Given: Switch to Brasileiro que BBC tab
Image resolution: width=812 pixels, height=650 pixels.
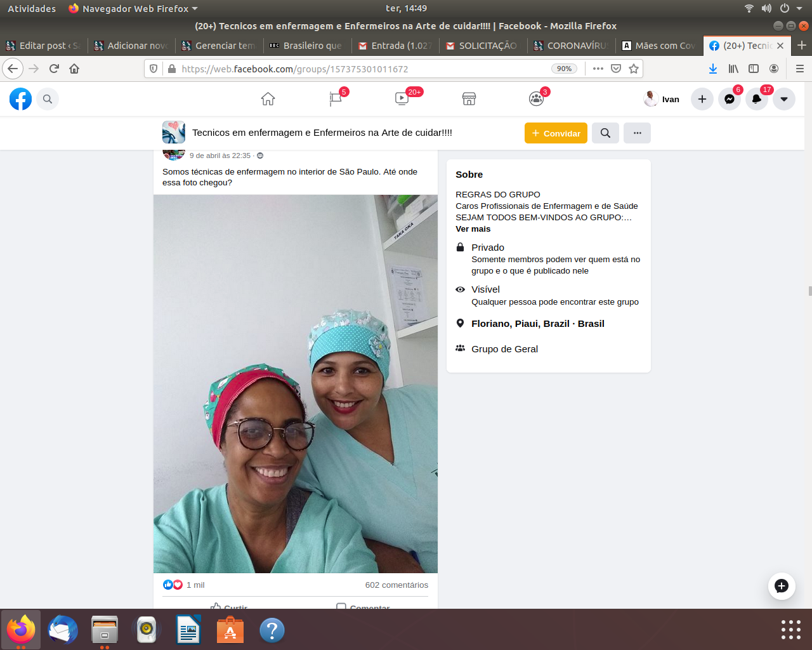Looking at the screenshot, I should pos(307,46).
